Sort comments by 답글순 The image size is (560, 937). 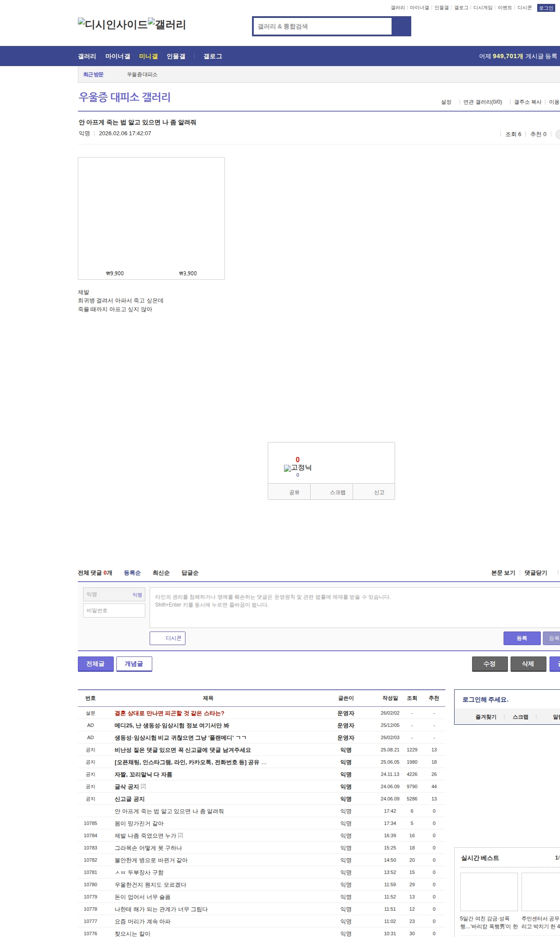190,573
